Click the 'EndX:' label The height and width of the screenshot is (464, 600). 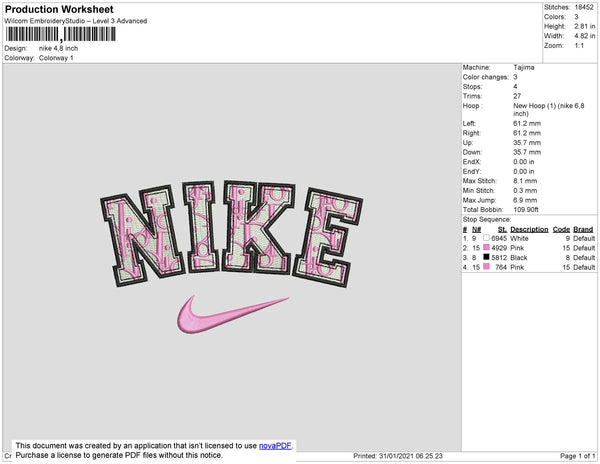472,161
